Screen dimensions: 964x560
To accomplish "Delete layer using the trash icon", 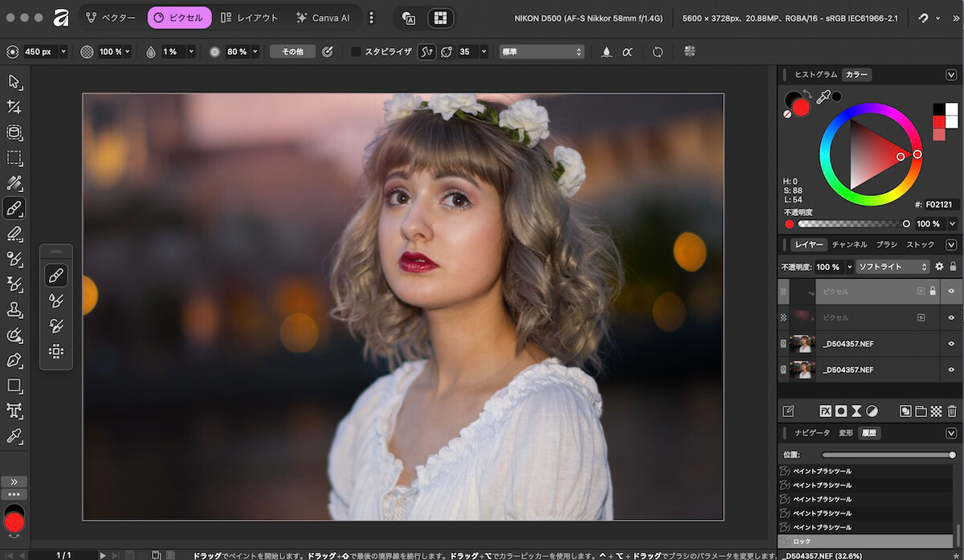I will (952, 411).
